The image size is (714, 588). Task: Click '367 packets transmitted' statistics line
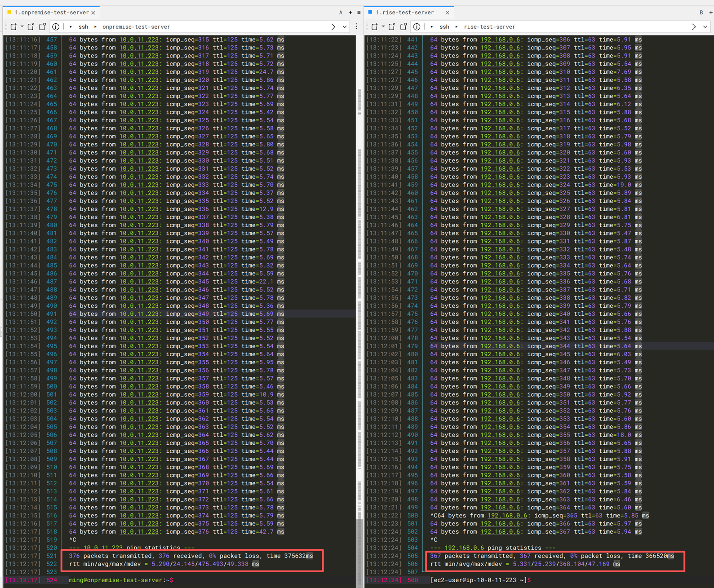point(552,556)
